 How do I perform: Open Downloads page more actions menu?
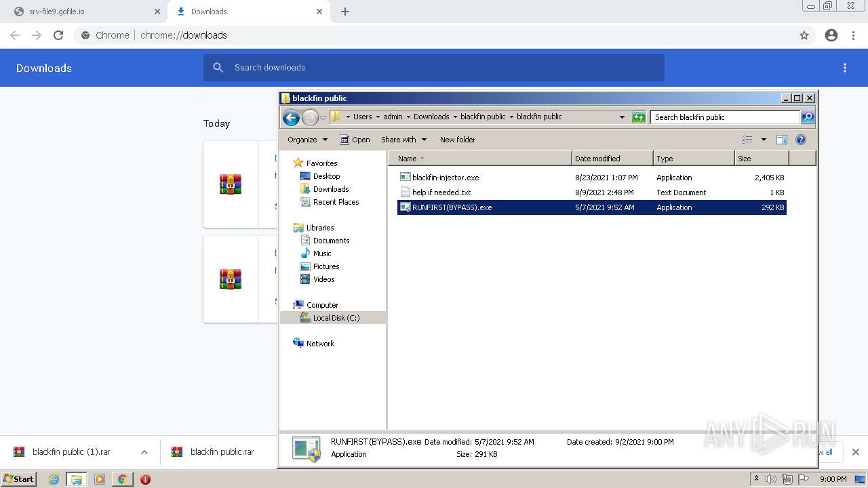coord(845,68)
